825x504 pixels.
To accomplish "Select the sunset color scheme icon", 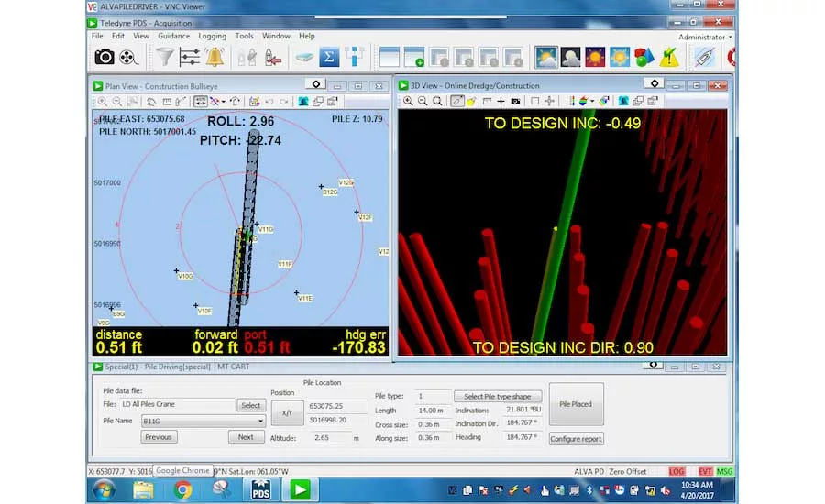I will coord(595,57).
